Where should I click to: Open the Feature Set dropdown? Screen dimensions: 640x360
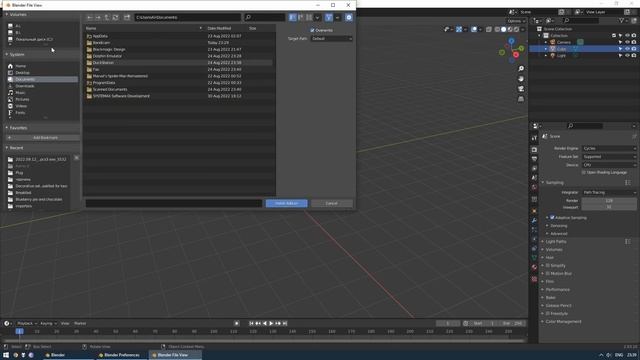click(609, 157)
